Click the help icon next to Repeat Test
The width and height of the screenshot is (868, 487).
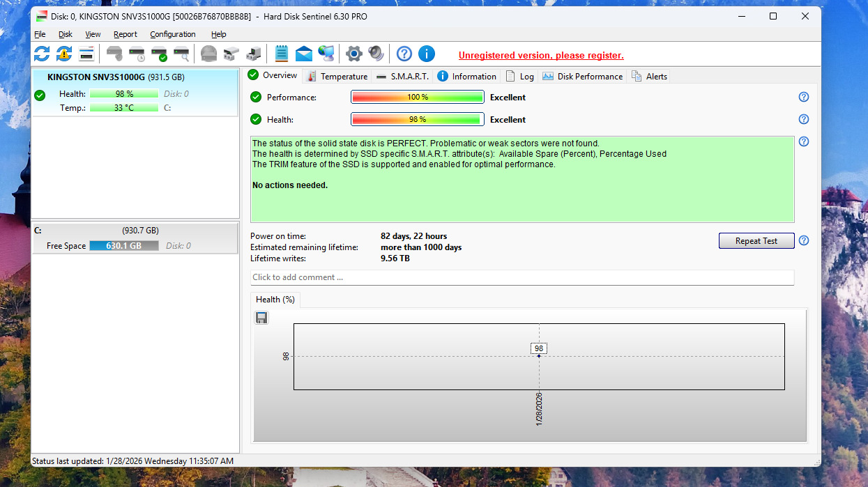pyautogui.click(x=804, y=240)
